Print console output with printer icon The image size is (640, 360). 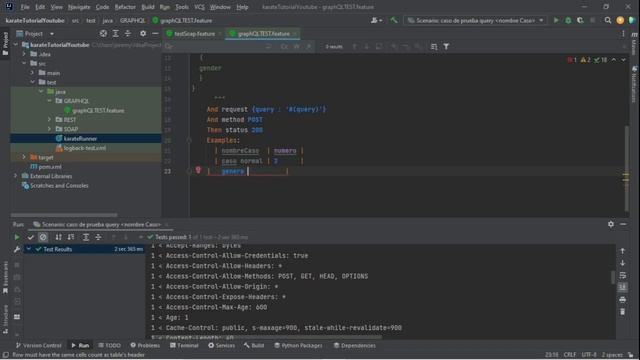pos(622,300)
